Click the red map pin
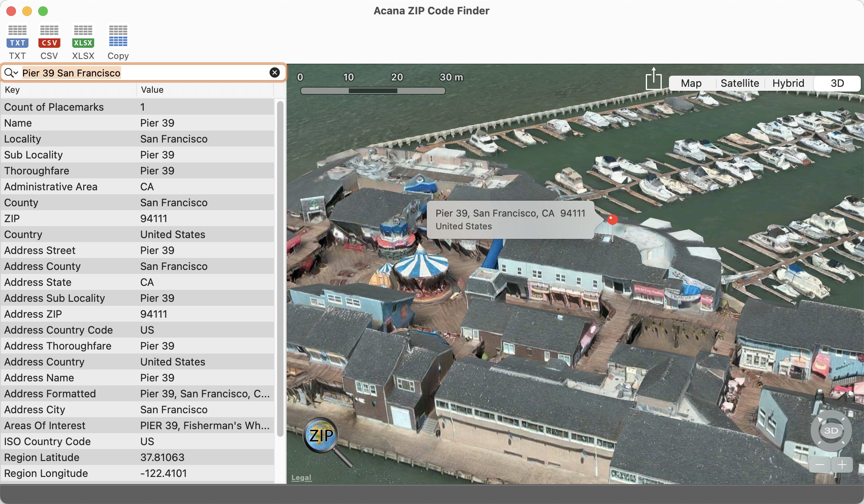The height and width of the screenshot is (504, 864). tap(612, 219)
